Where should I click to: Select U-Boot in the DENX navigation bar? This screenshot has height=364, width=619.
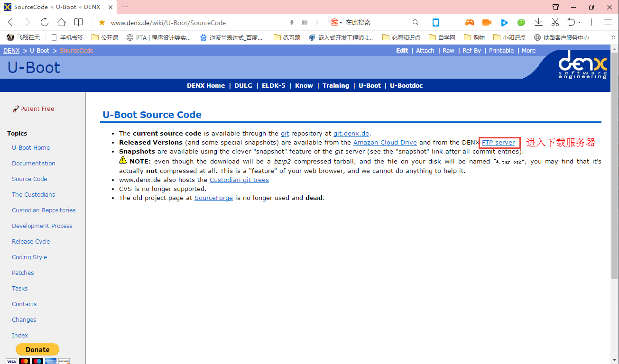coord(370,85)
